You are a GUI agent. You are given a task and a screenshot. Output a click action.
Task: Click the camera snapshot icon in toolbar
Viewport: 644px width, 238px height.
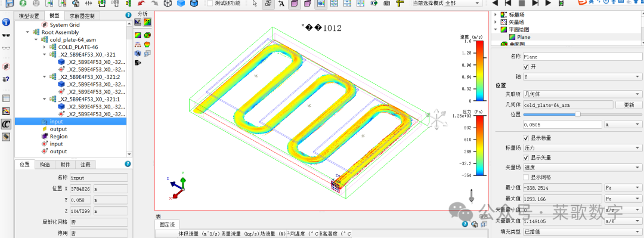coord(387,4)
